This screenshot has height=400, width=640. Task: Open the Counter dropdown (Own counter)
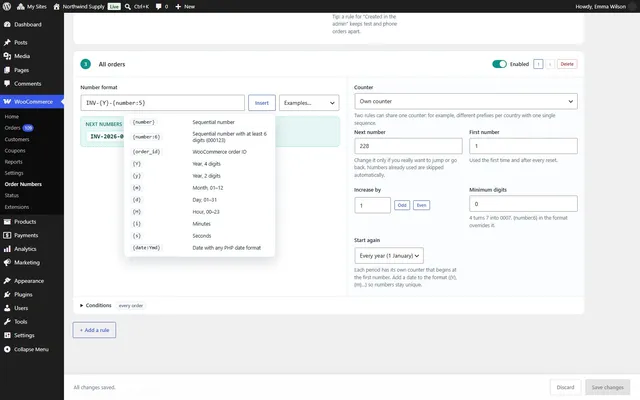[466, 101]
